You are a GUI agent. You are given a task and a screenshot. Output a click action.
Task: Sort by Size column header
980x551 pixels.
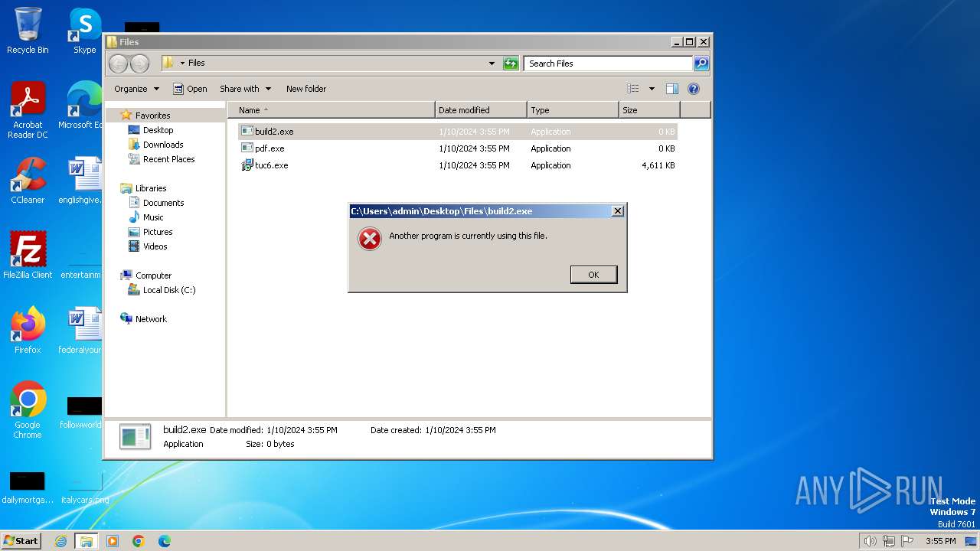pyautogui.click(x=649, y=110)
